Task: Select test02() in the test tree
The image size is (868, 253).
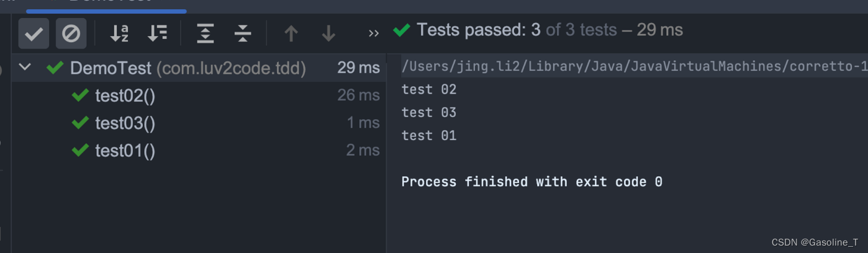Action: tap(125, 95)
